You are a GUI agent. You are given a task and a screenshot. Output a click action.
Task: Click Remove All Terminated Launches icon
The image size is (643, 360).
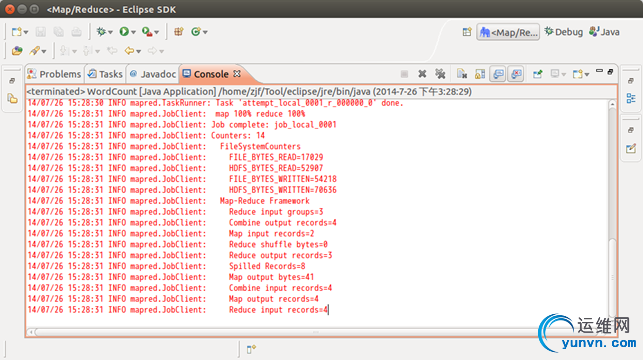440,74
